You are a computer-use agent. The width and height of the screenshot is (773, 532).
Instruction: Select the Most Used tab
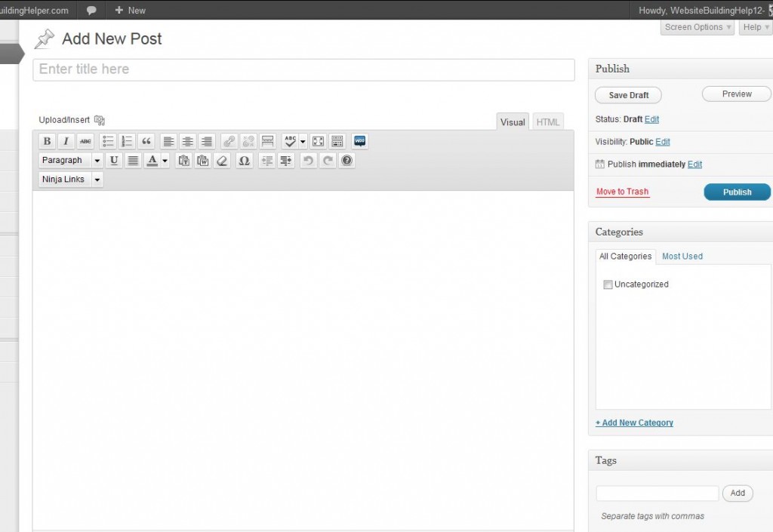coord(682,256)
